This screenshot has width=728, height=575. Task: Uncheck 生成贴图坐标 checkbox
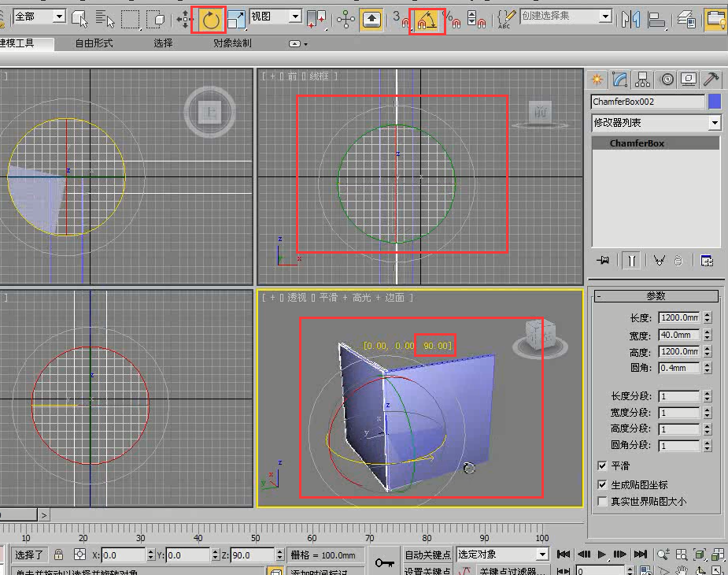602,484
